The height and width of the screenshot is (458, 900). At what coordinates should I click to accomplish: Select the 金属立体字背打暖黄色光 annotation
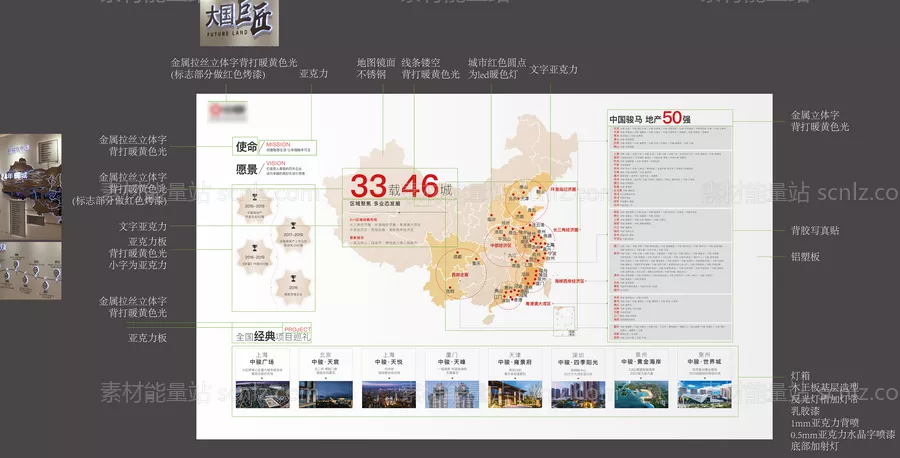click(x=820, y=121)
